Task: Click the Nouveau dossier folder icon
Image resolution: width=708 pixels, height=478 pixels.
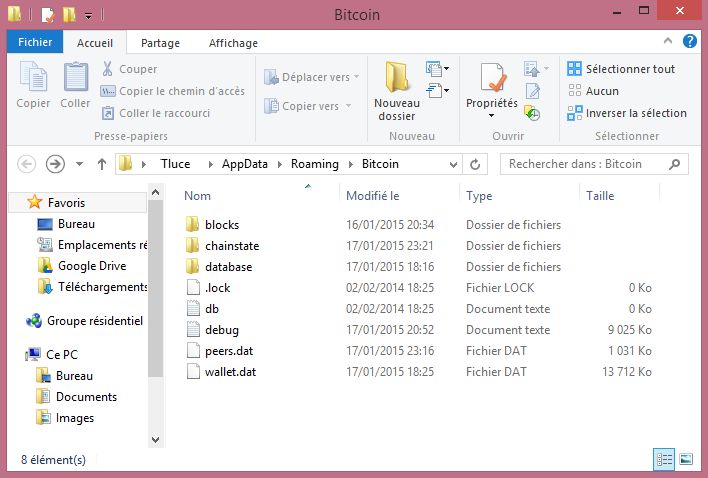Action: [397, 78]
